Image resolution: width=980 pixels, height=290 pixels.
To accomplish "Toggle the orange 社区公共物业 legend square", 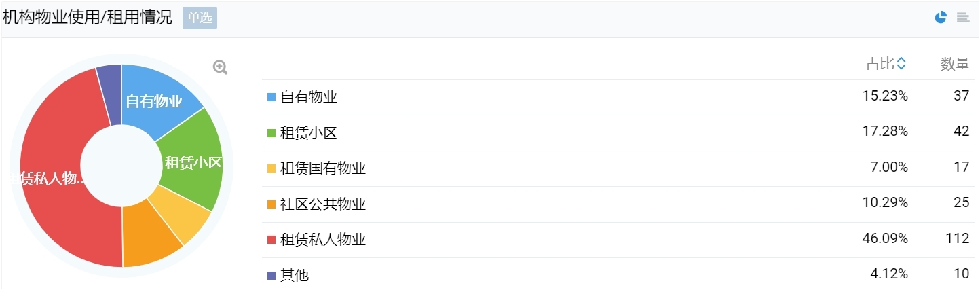I will [x=271, y=204].
